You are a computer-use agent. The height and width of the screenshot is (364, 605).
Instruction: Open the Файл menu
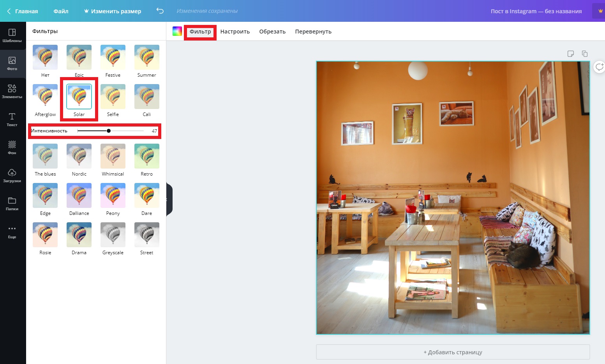61,11
